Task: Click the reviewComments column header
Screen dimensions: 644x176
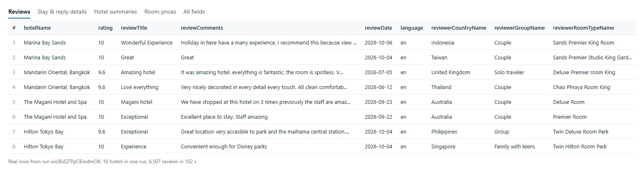Action: click(x=202, y=28)
